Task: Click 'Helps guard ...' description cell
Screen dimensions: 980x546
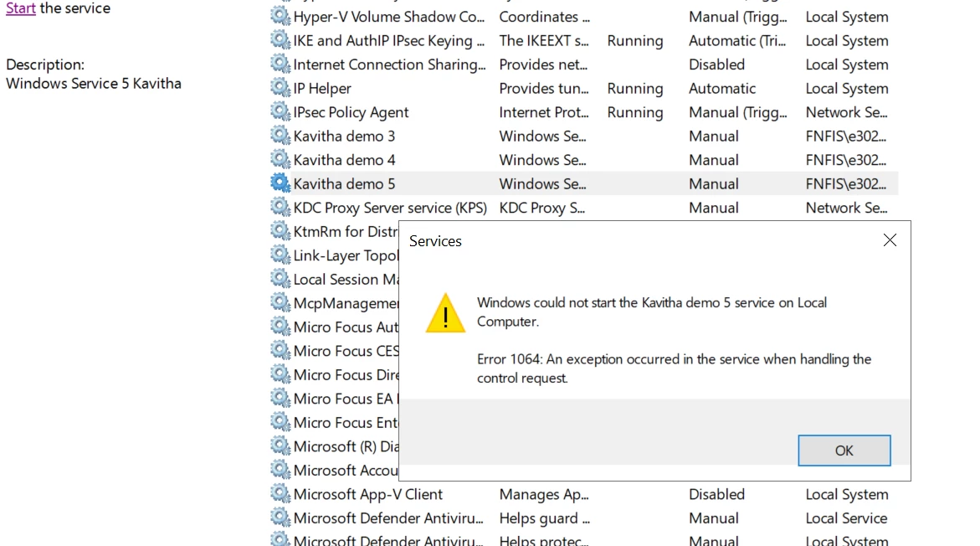Action: point(544,518)
